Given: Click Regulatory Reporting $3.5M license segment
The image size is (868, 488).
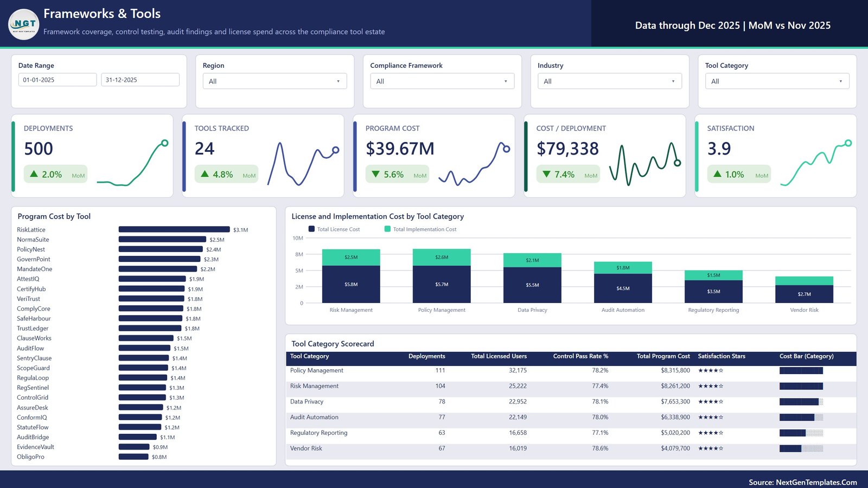Looking at the screenshot, I should pos(713,291).
